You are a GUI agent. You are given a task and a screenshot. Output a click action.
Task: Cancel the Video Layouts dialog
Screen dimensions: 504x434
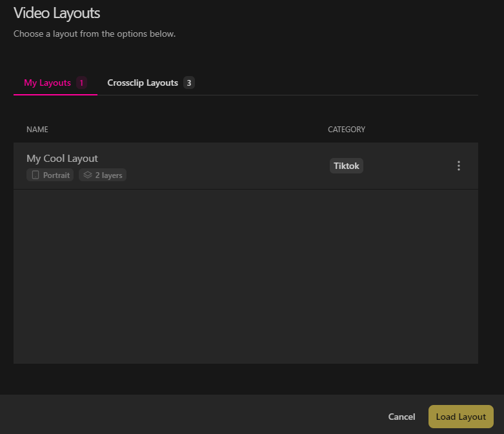(x=401, y=417)
